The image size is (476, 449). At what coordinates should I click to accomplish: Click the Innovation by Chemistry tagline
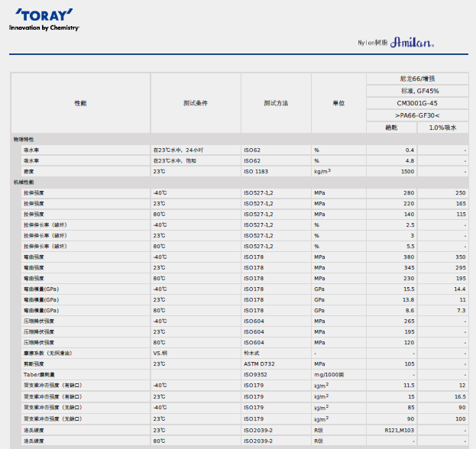tap(44, 28)
